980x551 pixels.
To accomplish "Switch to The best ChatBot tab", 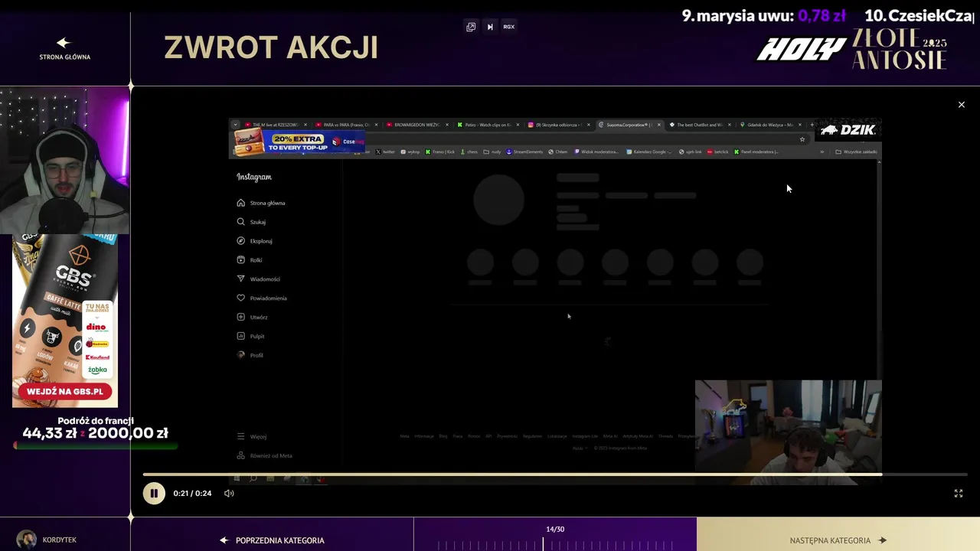I will 700,125.
